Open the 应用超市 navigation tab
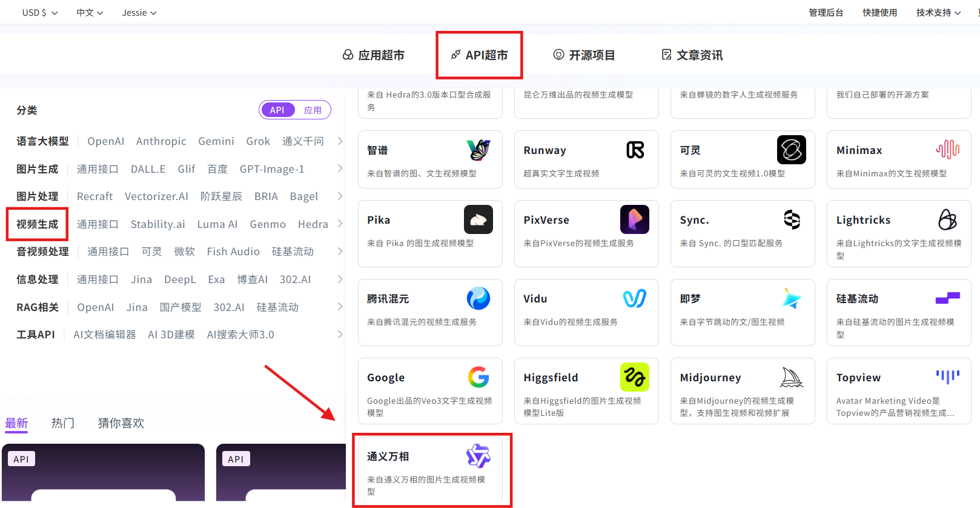This screenshot has height=508, width=980. (373, 55)
